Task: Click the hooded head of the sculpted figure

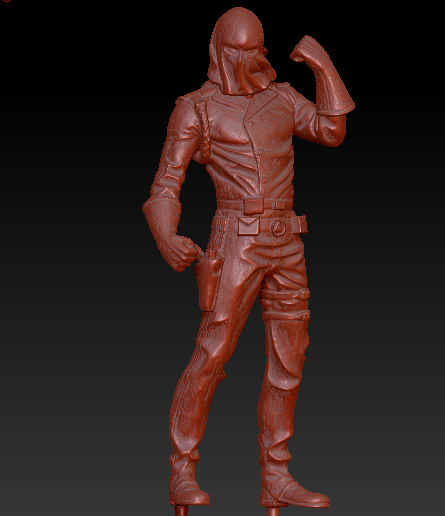Action: click(241, 51)
